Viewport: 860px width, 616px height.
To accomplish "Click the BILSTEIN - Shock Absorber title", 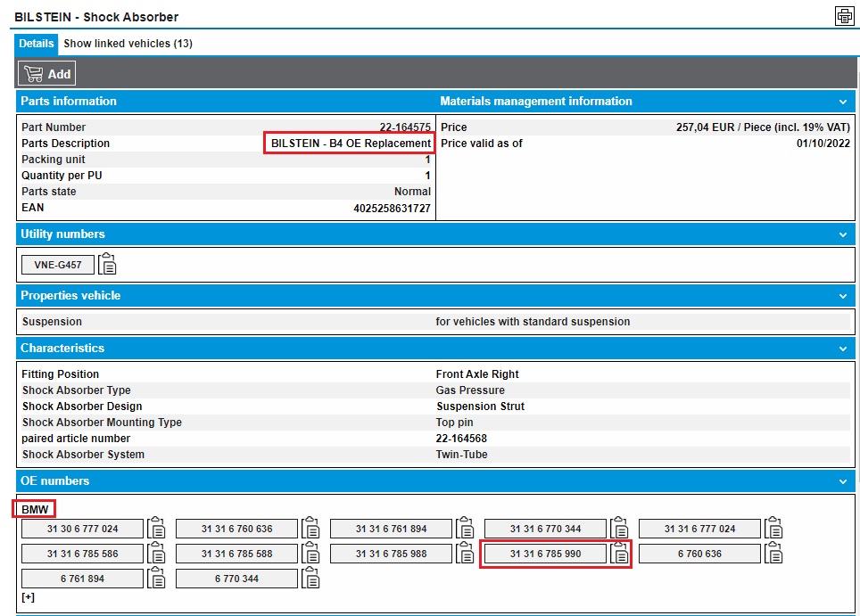I will (x=96, y=17).
